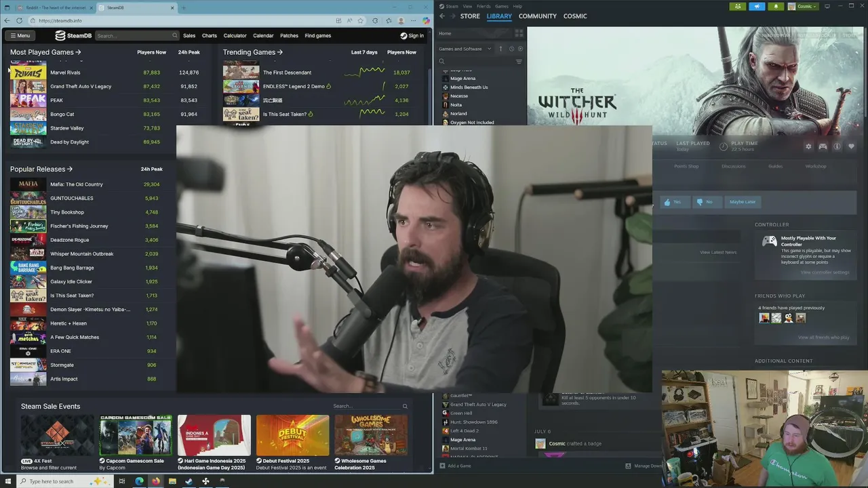Open the controller icon on the game page
Viewport: 868px width, 488px height.
pos(823,146)
